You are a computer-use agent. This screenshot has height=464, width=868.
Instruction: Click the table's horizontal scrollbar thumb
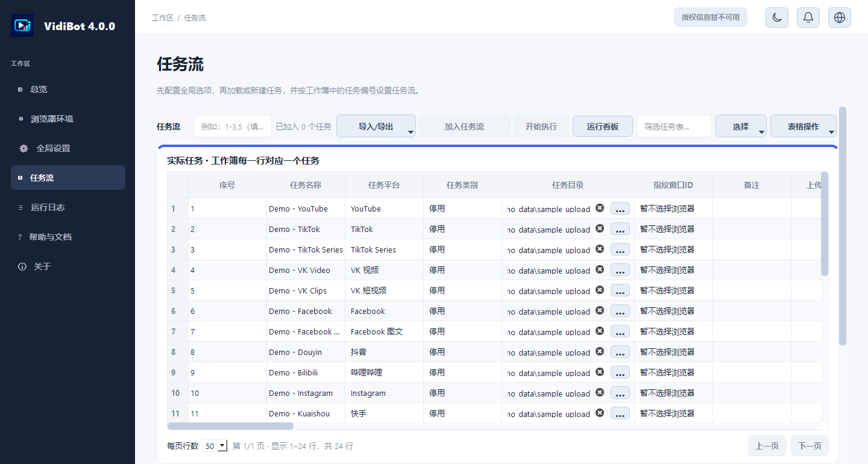click(x=230, y=426)
